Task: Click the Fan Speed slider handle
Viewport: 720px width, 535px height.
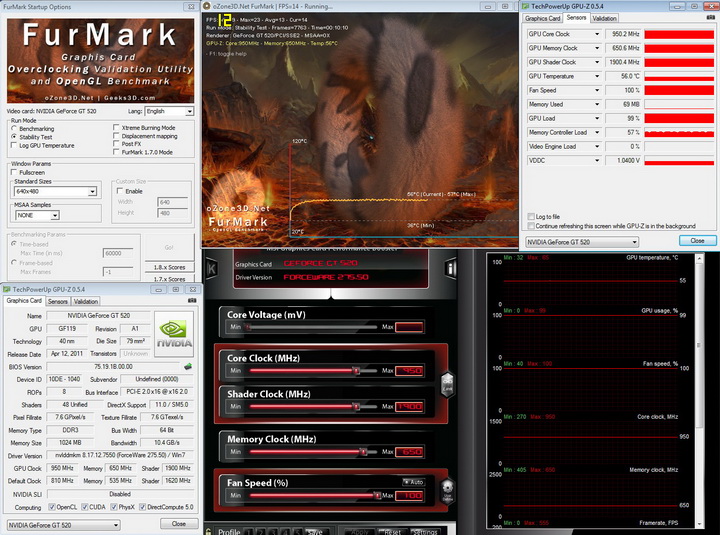Action: pyautogui.click(x=377, y=496)
